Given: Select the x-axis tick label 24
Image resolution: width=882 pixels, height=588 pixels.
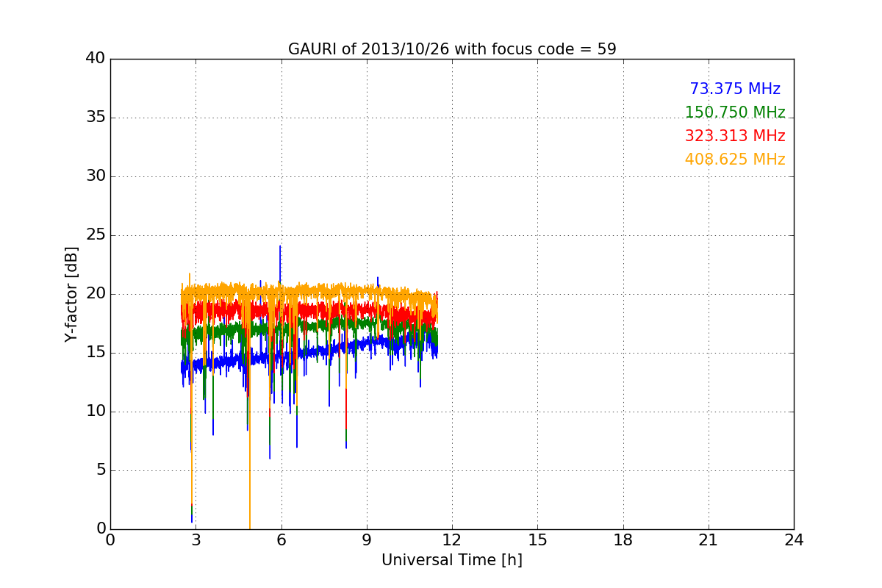Looking at the screenshot, I should tap(794, 539).
